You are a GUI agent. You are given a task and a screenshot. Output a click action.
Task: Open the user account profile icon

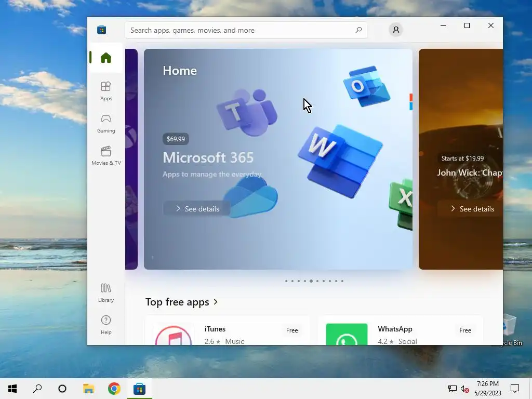tap(395, 30)
